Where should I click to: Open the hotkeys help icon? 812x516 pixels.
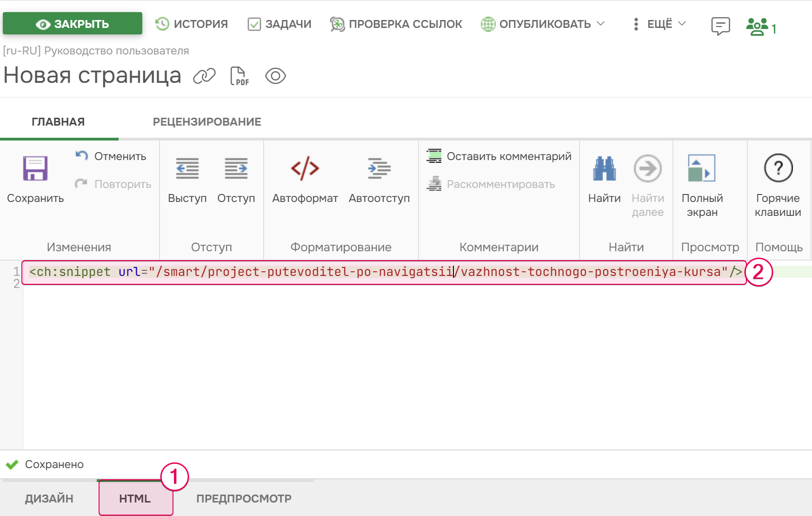pyautogui.click(x=778, y=168)
